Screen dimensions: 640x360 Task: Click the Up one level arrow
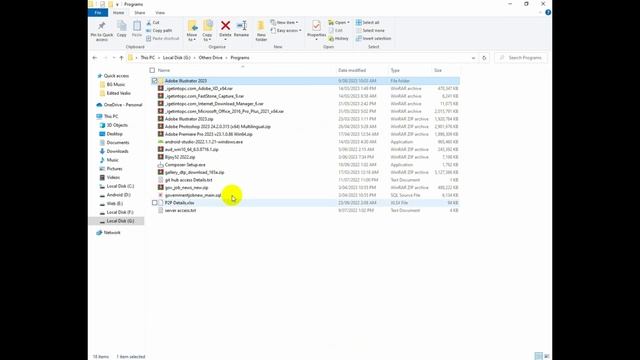coord(121,58)
